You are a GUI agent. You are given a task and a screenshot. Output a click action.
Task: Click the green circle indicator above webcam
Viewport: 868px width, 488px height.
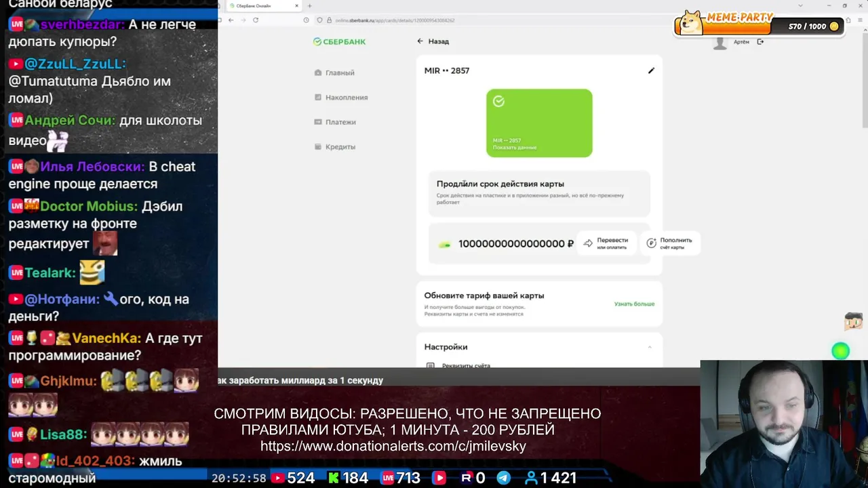[840, 351]
